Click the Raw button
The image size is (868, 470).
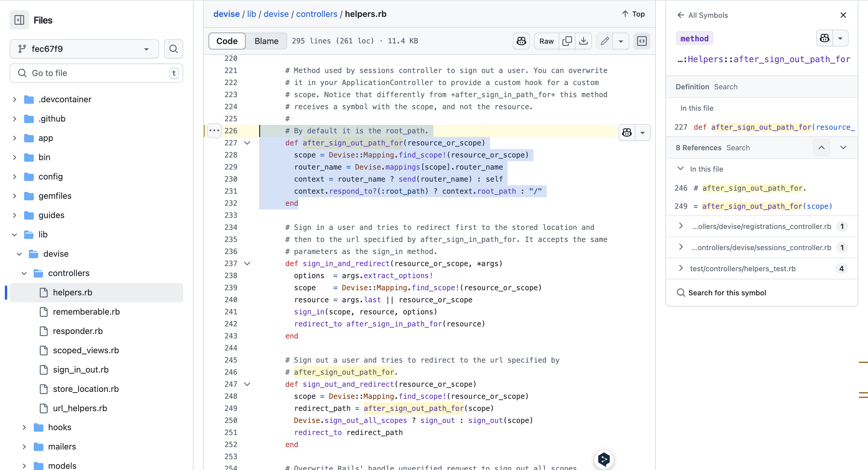click(546, 41)
